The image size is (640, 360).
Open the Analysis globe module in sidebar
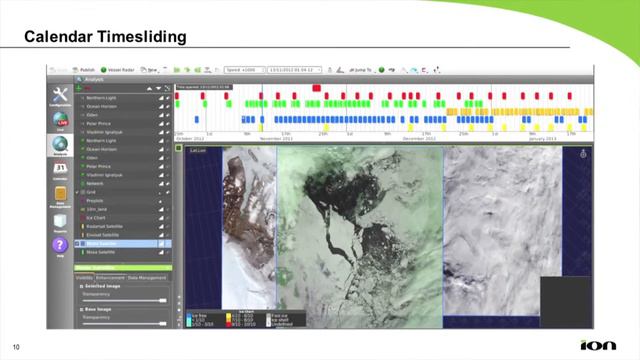click(60, 144)
